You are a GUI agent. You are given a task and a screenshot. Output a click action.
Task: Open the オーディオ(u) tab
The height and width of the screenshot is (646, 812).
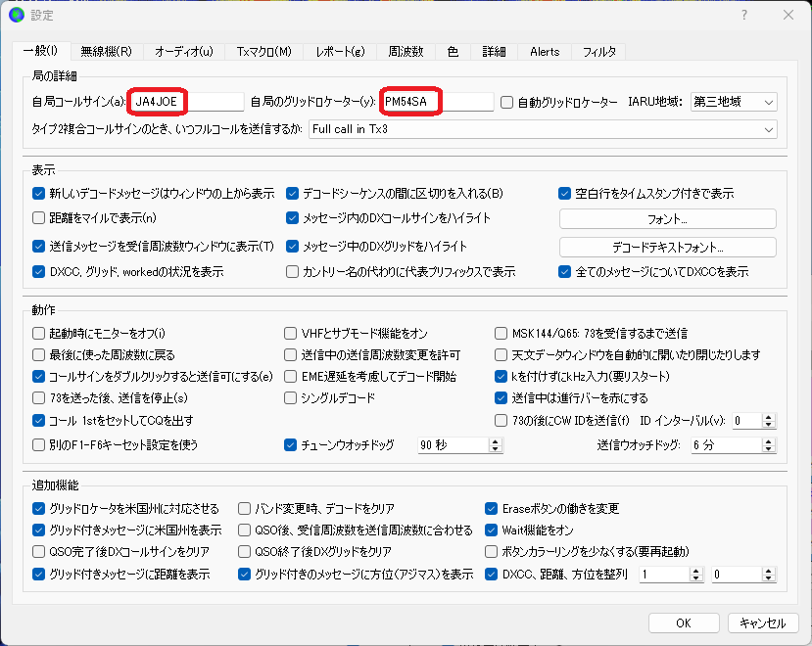(x=184, y=51)
